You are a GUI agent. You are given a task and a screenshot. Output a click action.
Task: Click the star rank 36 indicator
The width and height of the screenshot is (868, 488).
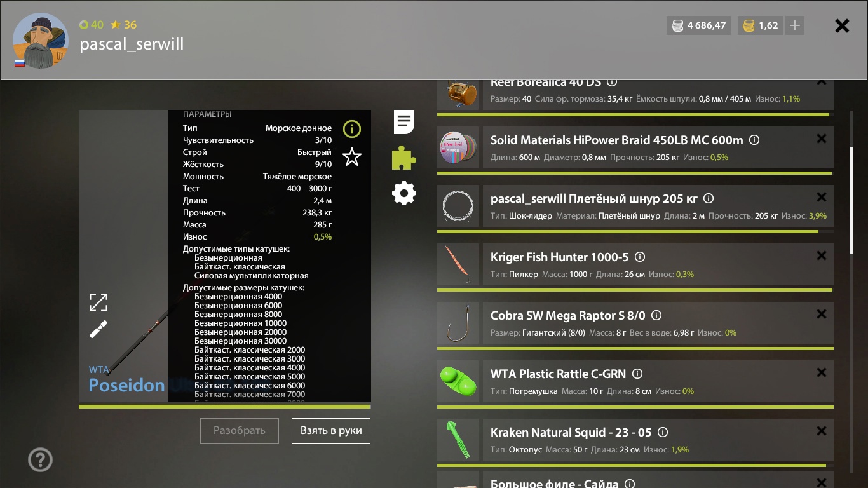(123, 25)
